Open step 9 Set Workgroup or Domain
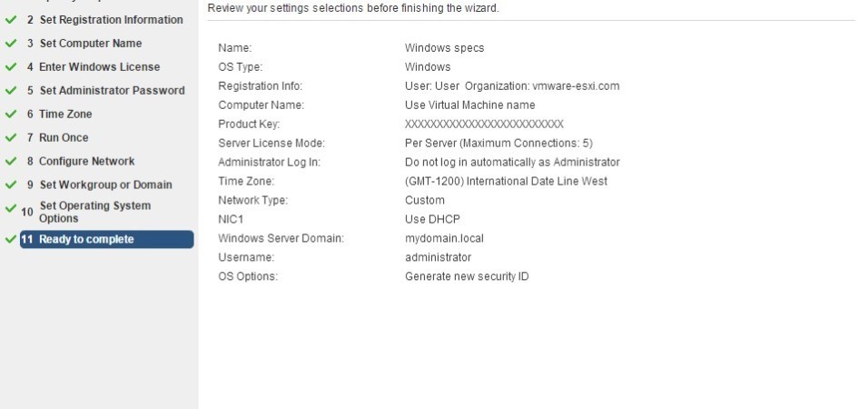This screenshot has width=868, height=409. pos(99,185)
